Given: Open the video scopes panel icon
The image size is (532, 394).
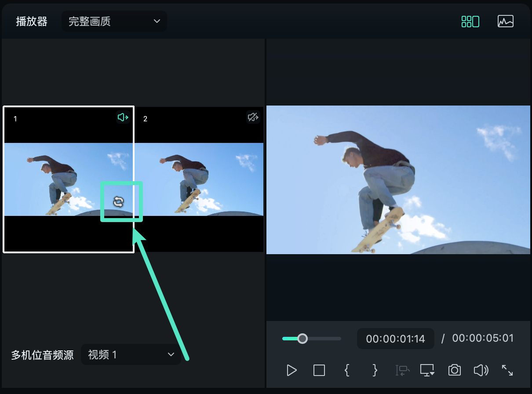Looking at the screenshot, I should pyautogui.click(x=506, y=21).
